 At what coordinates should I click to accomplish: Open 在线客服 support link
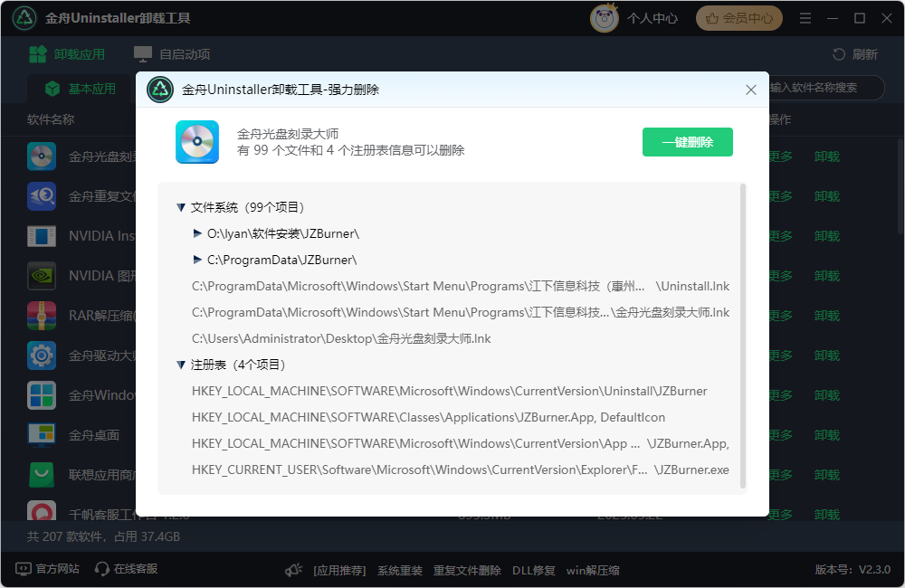click(136, 569)
